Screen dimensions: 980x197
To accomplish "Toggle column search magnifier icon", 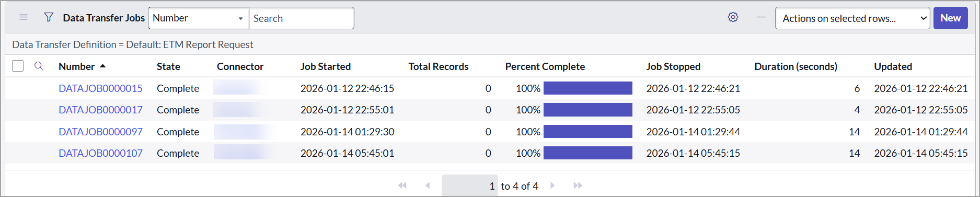I will [39, 66].
